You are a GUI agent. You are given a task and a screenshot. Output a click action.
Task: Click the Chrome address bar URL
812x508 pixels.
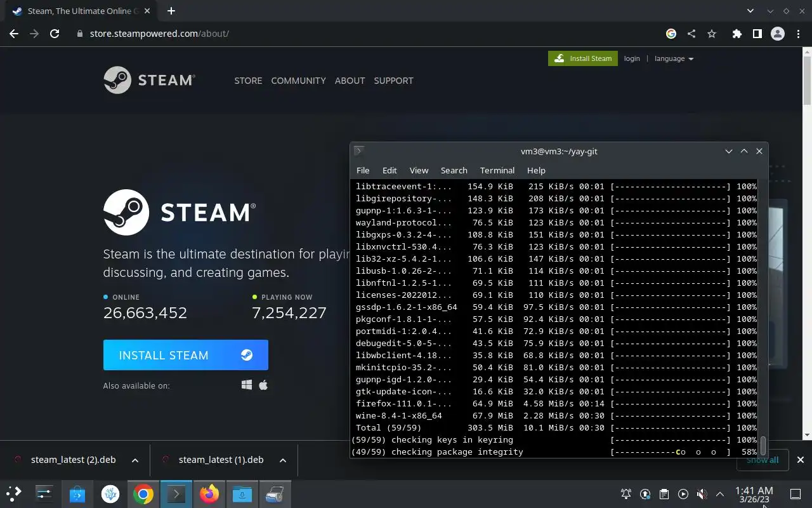tap(159, 34)
